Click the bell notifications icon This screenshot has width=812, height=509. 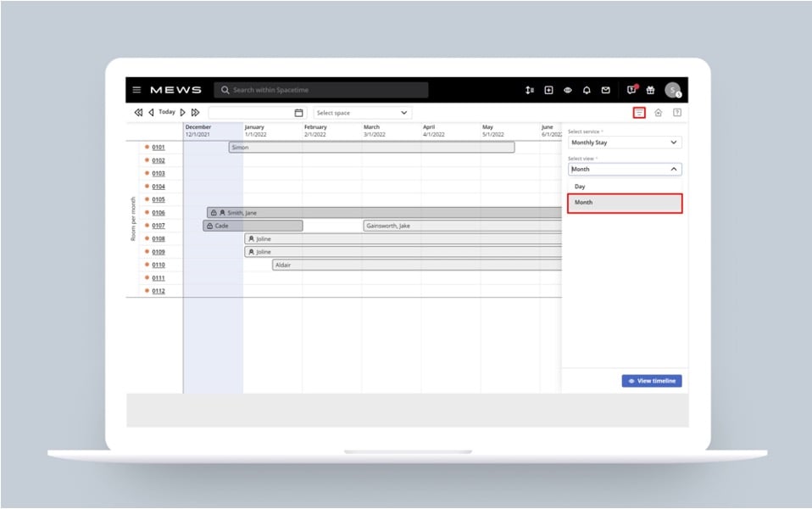587,90
